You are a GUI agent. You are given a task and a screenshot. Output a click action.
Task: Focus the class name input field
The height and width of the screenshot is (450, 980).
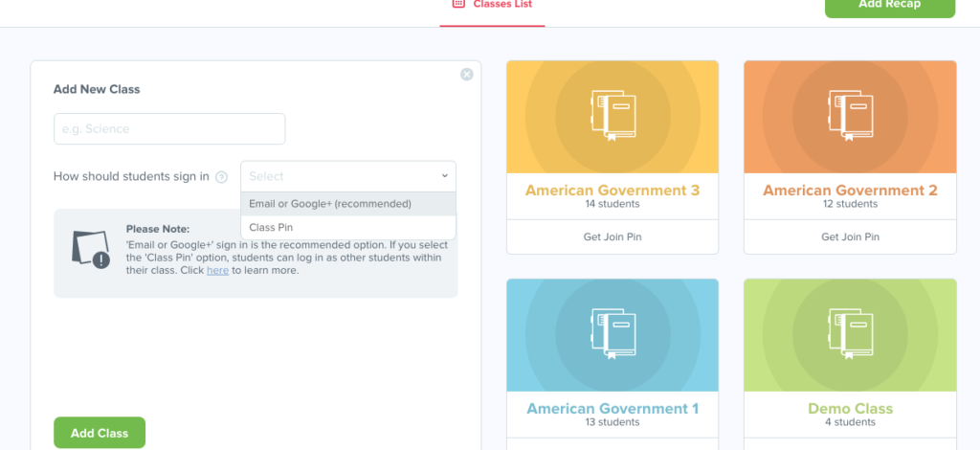point(169,129)
